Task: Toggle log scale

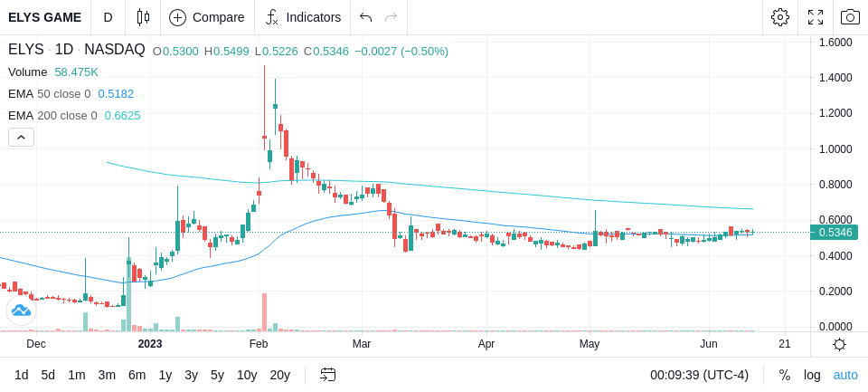Action: (812, 375)
